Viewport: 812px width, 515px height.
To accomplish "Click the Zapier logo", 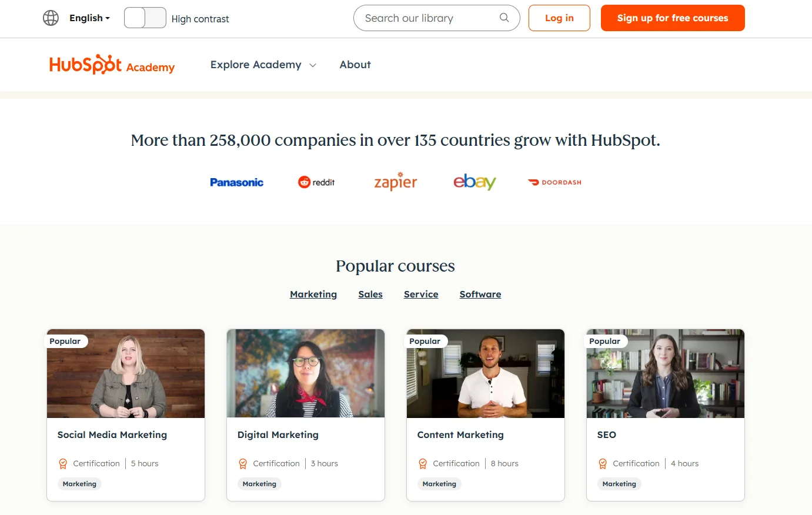I will (395, 182).
